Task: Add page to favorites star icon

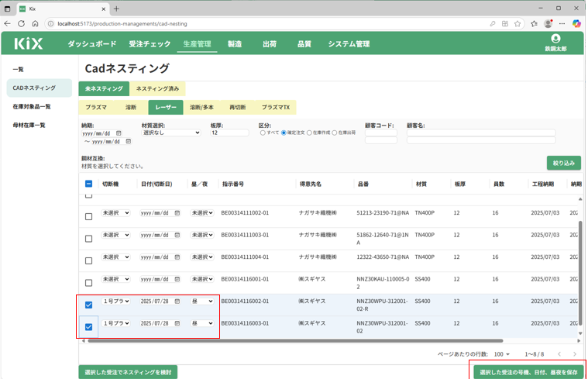Action: 518,24
